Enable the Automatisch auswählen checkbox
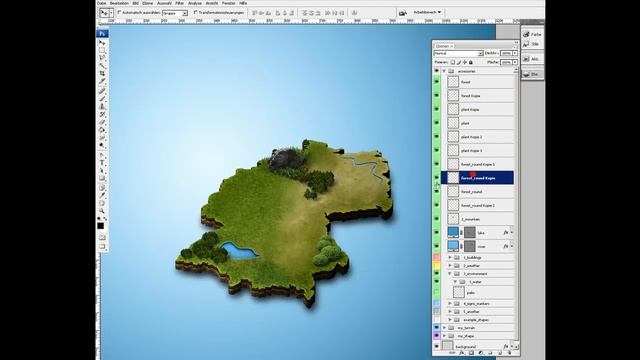Viewport: 640px width, 360px height. tap(120, 13)
